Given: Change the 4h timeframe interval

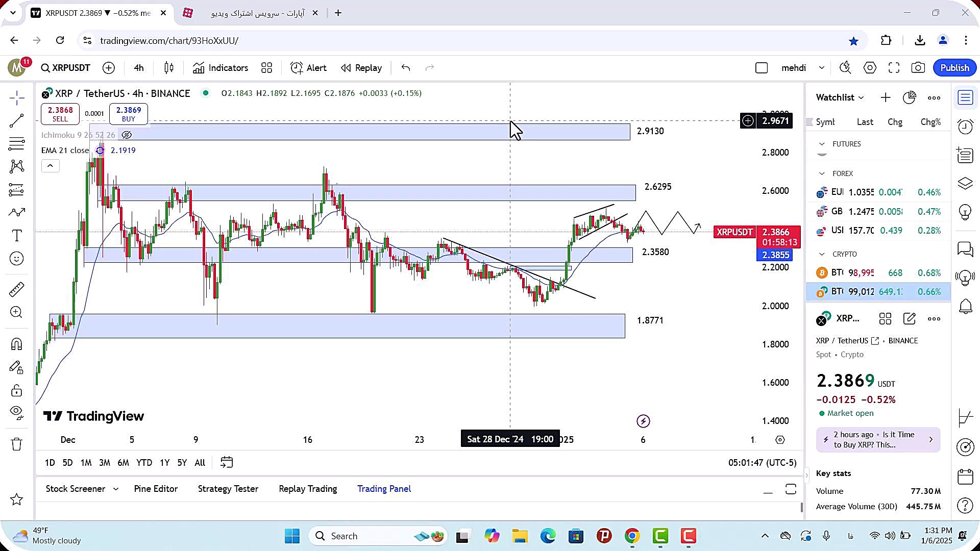Looking at the screenshot, I should click(139, 68).
